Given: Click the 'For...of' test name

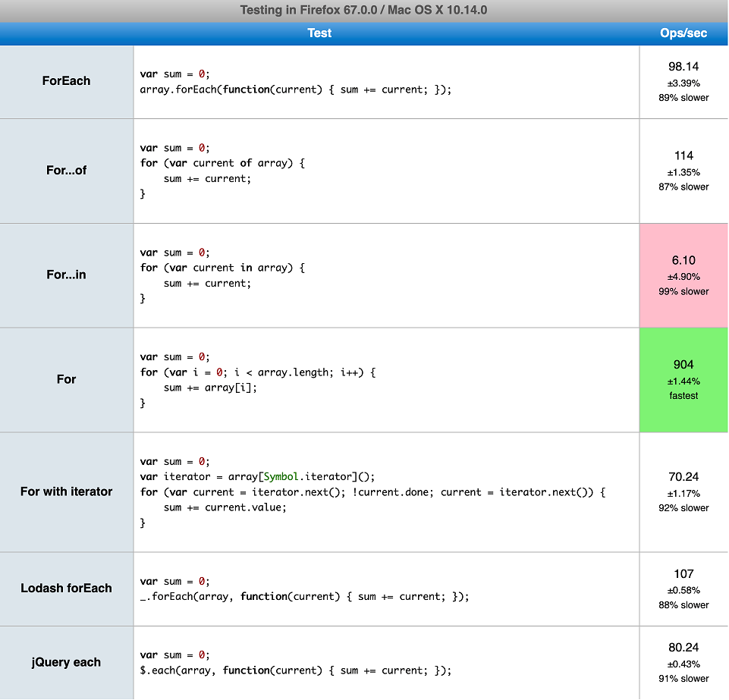Looking at the screenshot, I should 67,171.
